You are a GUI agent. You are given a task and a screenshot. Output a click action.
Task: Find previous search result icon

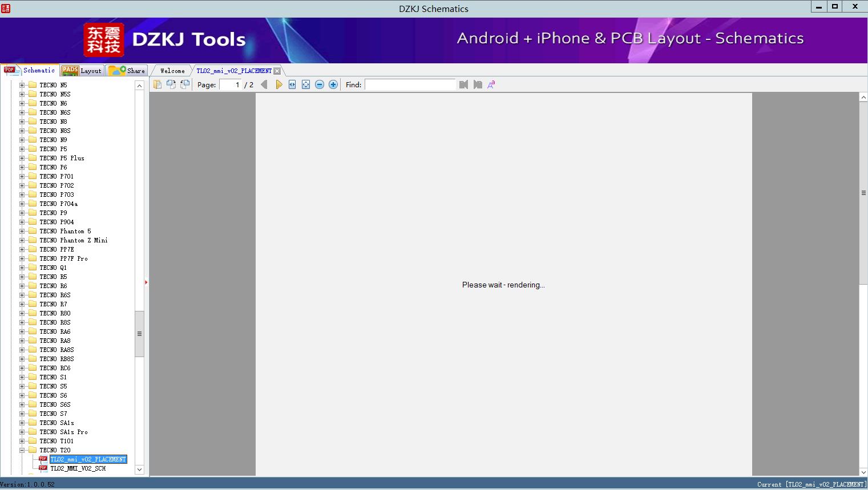click(463, 84)
